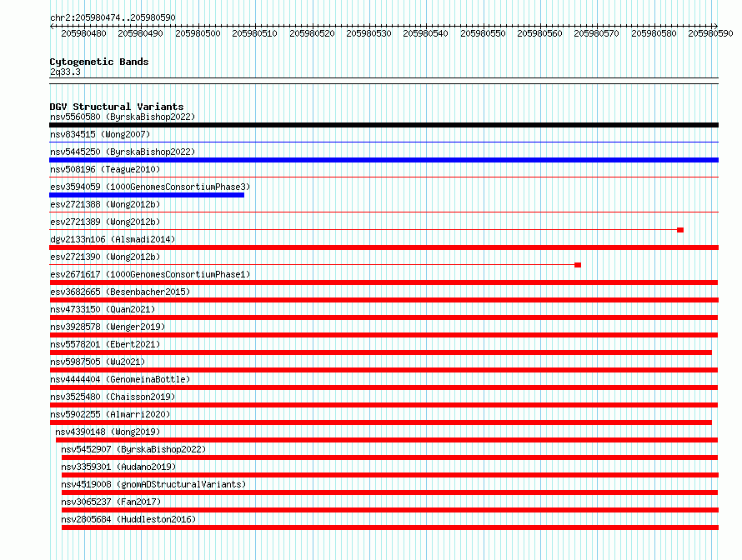Click the red nsv2805684 variant bar

click(x=390, y=527)
